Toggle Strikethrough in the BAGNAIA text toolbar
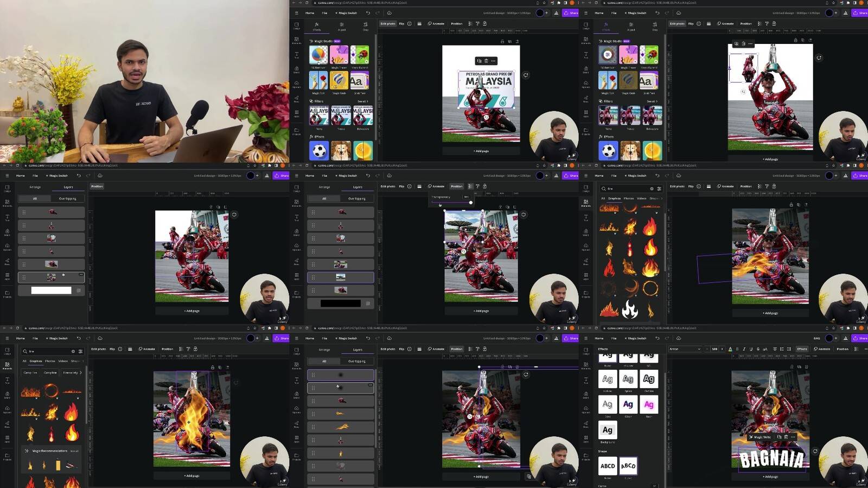This screenshot has height=488, width=868. (758, 349)
